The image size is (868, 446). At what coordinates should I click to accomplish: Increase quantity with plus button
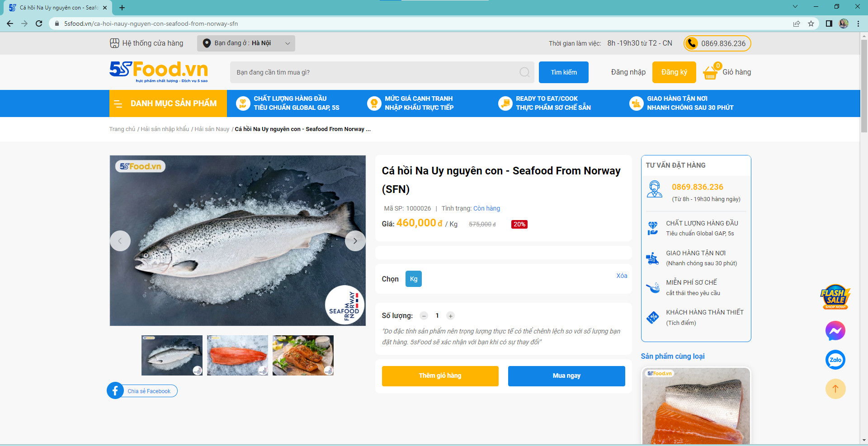(x=450, y=316)
